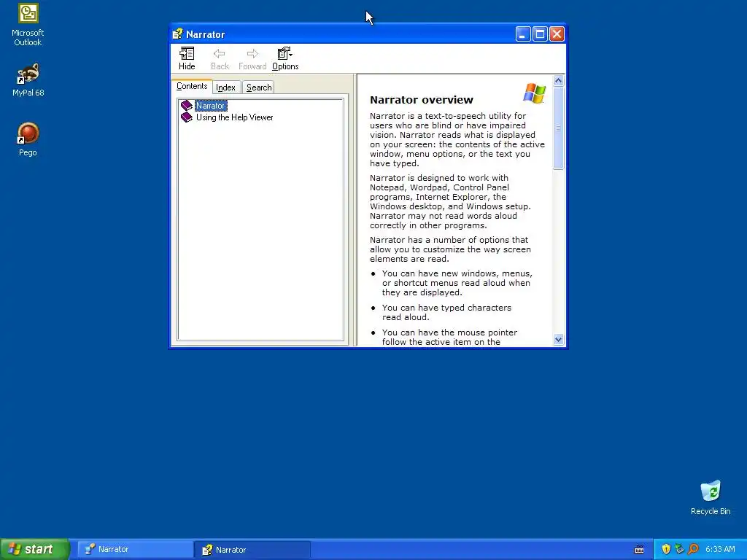Viewport: 747px width, 560px height.
Task: Click the purple book icon beside Narrator
Action: coord(187,106)
